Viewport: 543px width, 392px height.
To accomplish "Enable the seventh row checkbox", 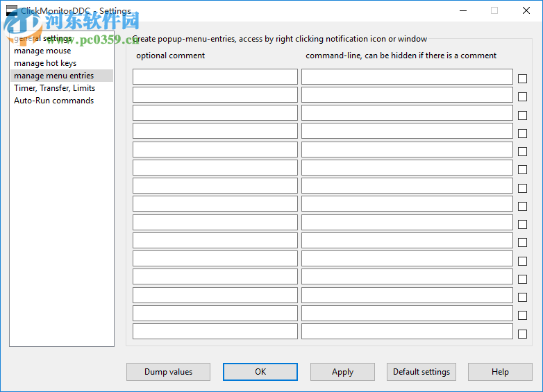I will pos(523,188).
